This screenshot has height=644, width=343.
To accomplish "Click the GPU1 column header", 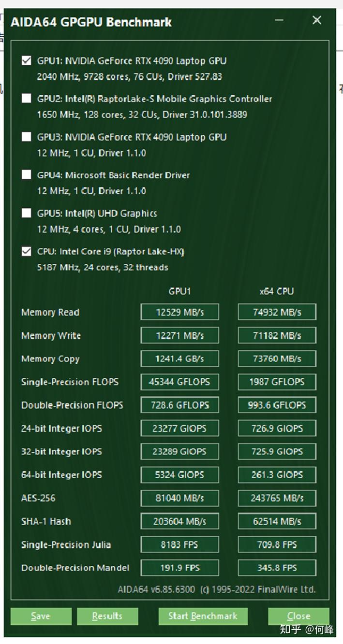I will click(179, 291).
